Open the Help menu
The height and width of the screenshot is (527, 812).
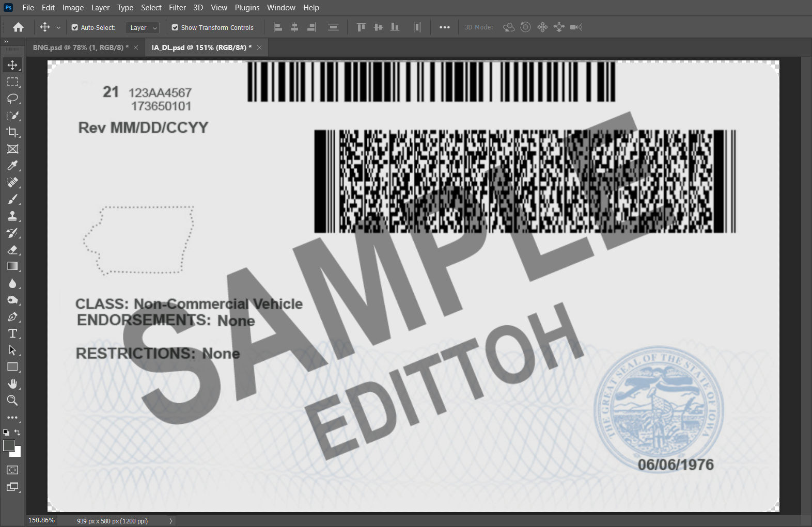pos(311,8)
